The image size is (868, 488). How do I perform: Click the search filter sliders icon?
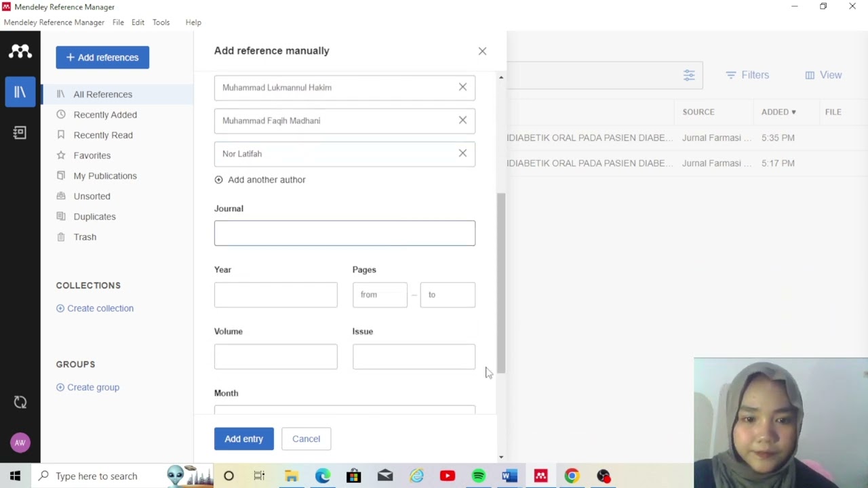point(689,75)
